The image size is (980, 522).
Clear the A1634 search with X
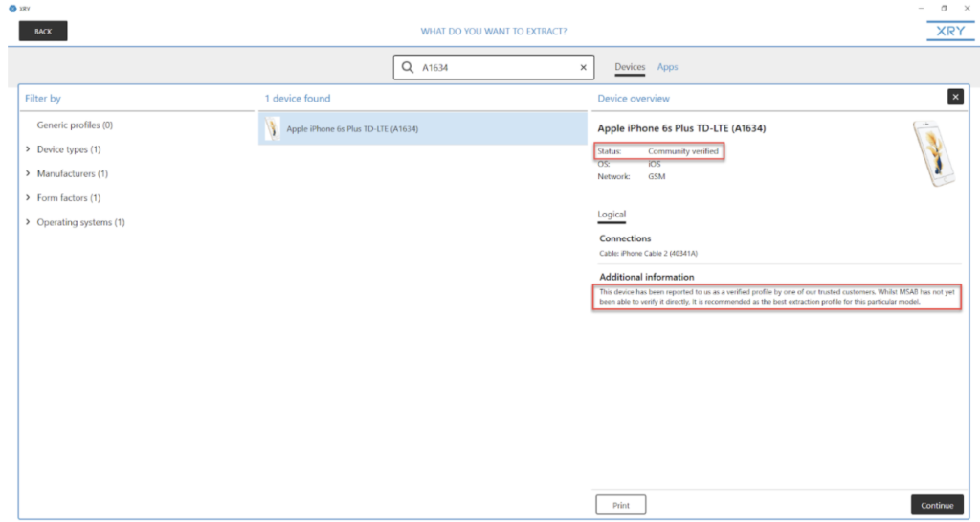coord(583,67)
